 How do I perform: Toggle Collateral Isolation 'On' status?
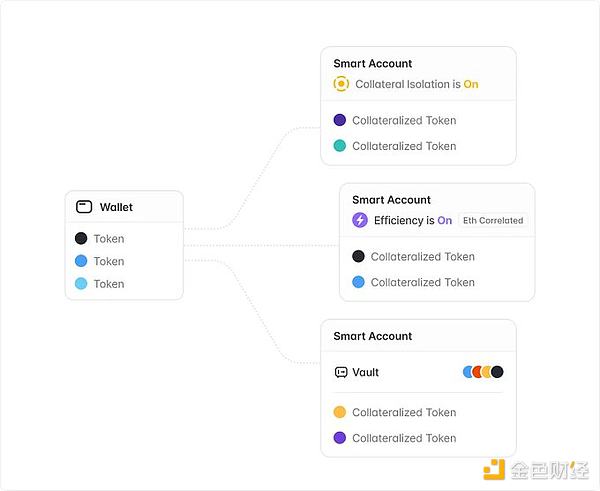pyautogui.click(x=470, y=84)
